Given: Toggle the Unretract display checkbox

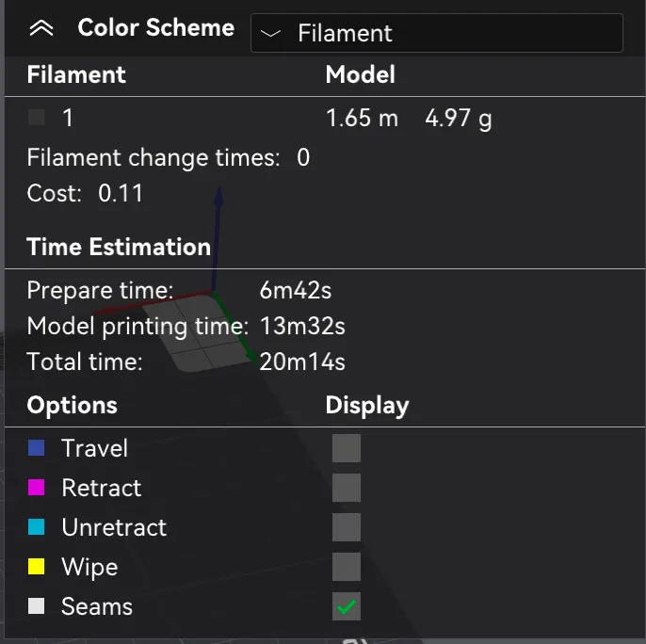Looking at the screenshot, I should [x=347, y=527].
